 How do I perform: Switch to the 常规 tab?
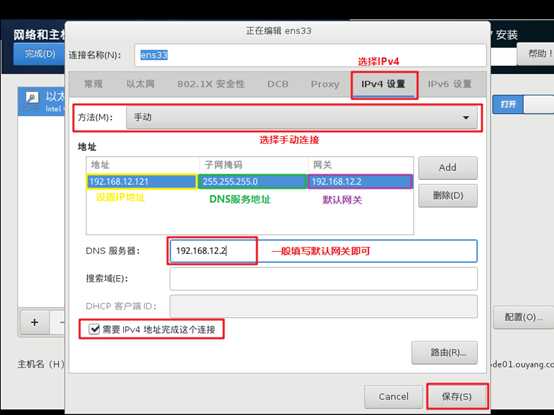click(x=93, y=84)
